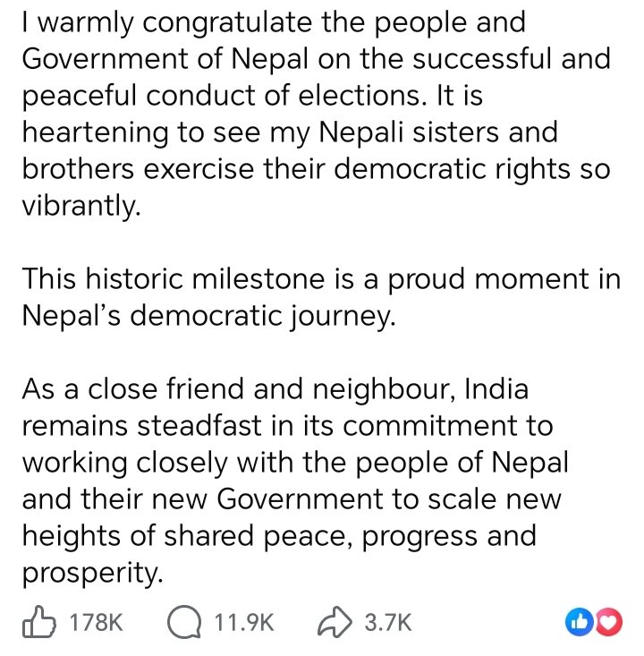Click the word 'prosperity.' ending the post
Image resolution: width=644 pixels, height=656 pixels.
coord(92,573)
